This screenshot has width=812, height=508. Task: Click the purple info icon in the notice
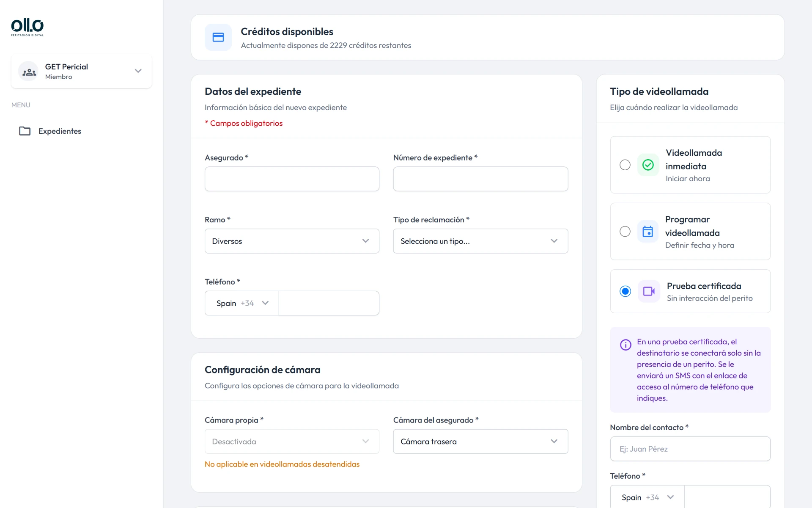[625, 345]
